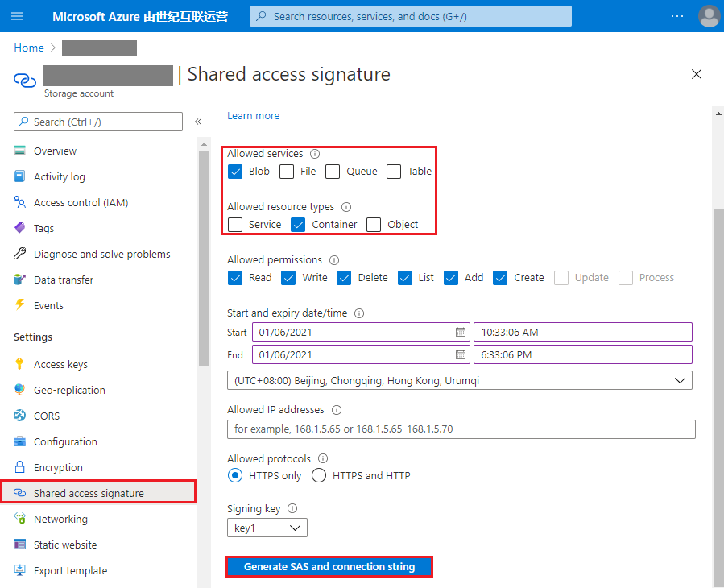Click the info icon next to Allowed services

pyautogui.click(x=315, y=154)
